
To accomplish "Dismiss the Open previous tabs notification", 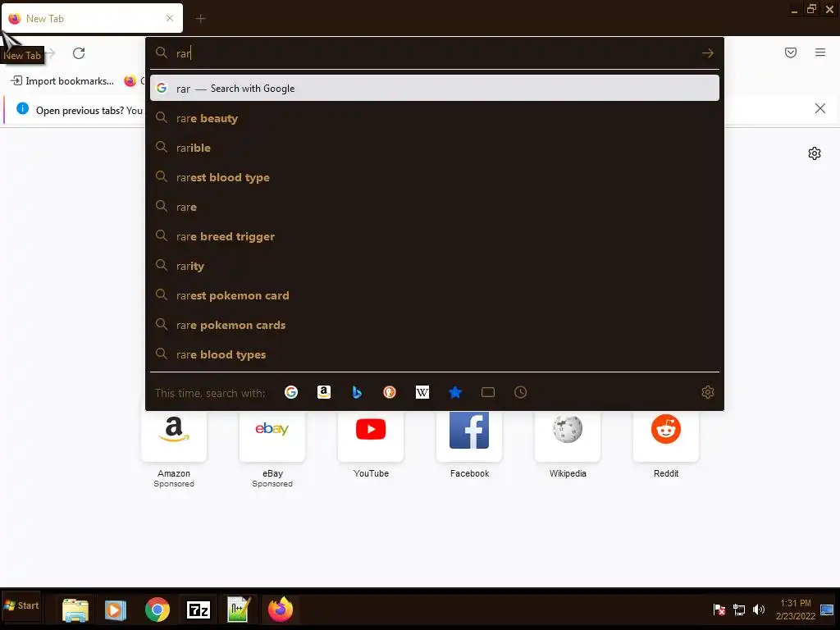I will tap(820, 109).
